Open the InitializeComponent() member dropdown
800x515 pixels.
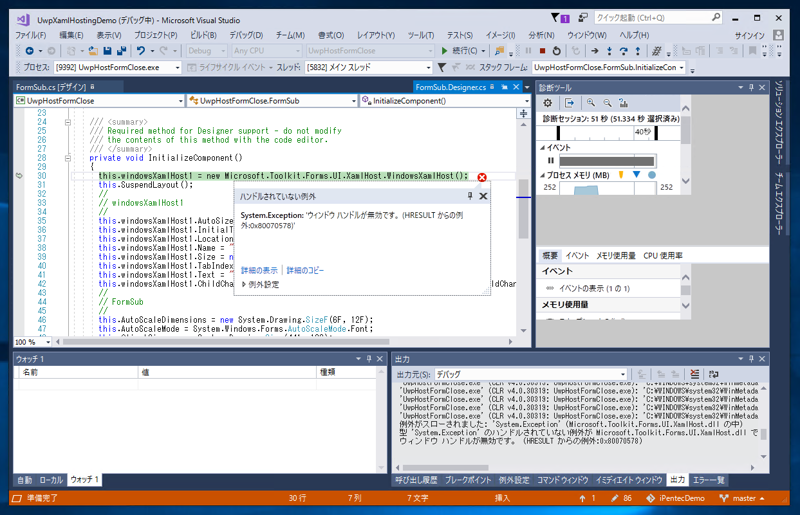coord(445,101)
